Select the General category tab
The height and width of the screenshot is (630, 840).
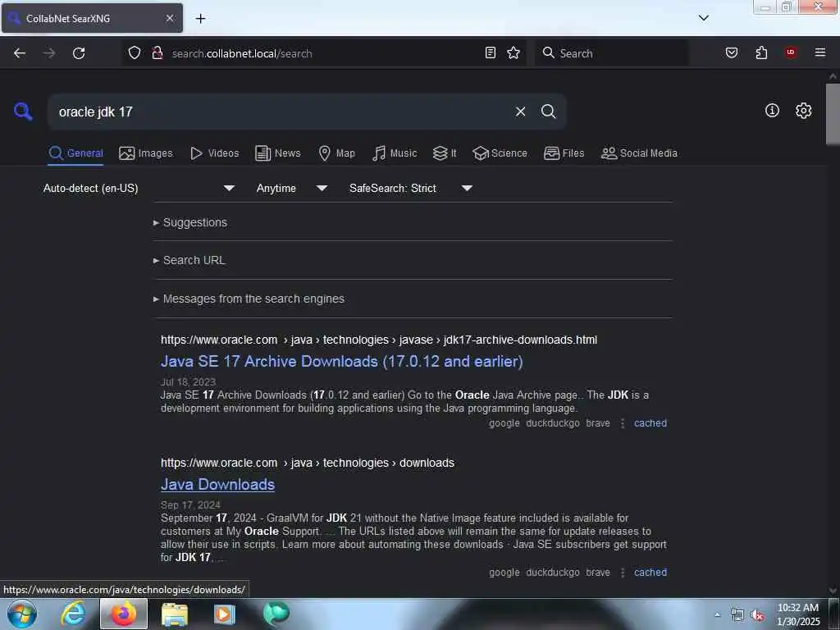pyautogui.click(x=75, y=153)
